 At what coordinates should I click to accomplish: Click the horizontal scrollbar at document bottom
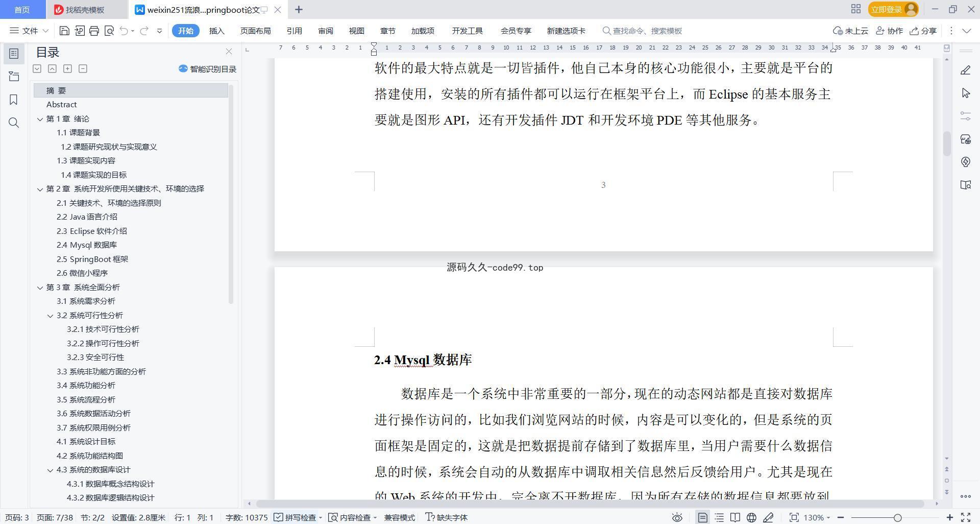(x=590, y=504)
